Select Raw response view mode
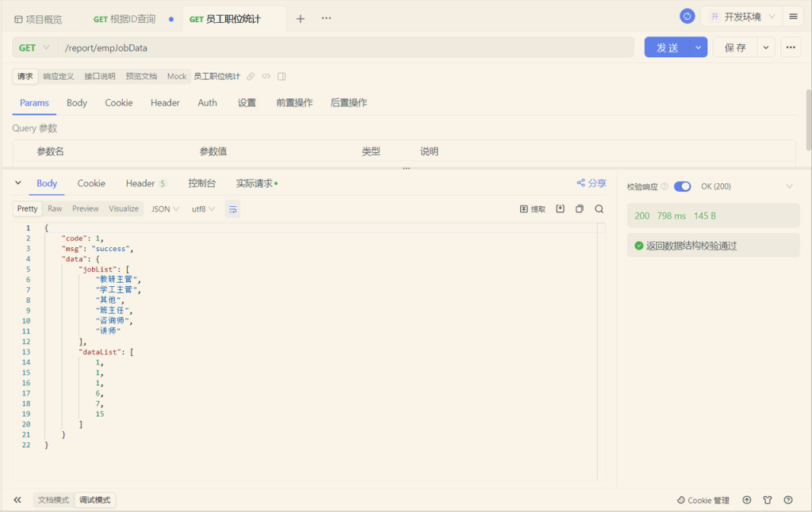This screenshot has width=812, height=512. point(55,209)
